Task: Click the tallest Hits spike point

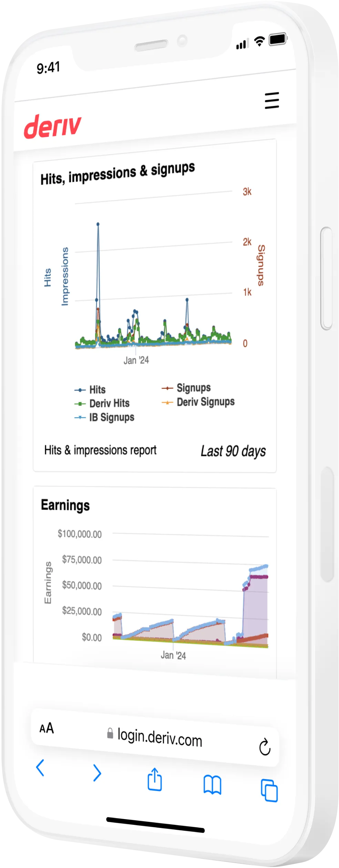Action: [x=98, y=224]
